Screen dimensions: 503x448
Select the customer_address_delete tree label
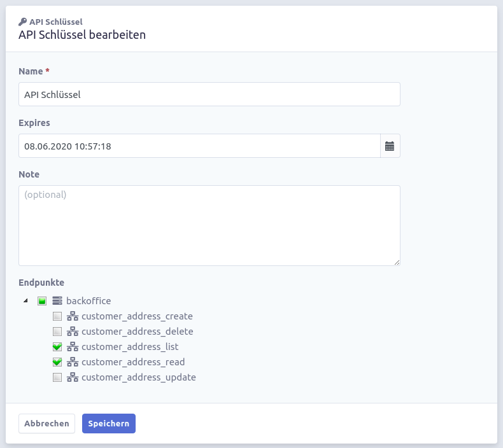(x=138, y=332)
